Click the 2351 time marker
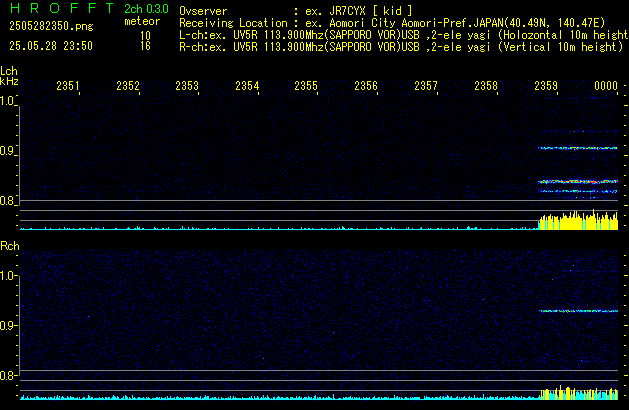The height and width of the screenshot is (410, 629). click(x=68, y=86)
